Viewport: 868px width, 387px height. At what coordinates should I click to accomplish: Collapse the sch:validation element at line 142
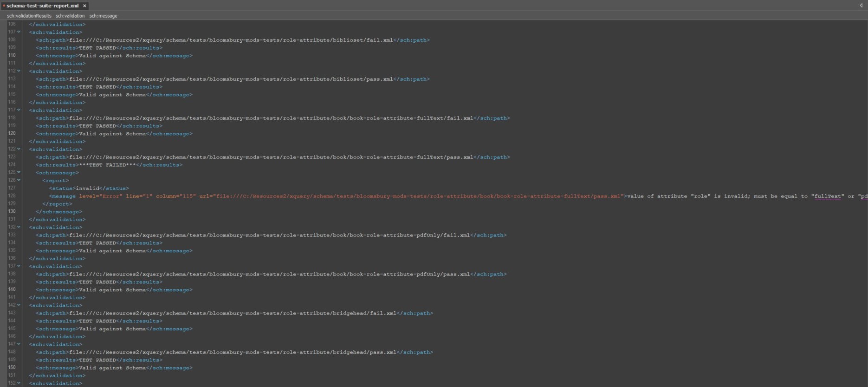pyautogui.click(x=19, y=305)
